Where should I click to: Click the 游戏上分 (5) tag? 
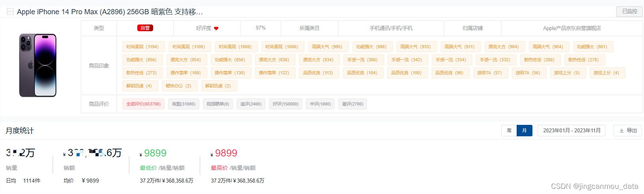tap(568, 73)
